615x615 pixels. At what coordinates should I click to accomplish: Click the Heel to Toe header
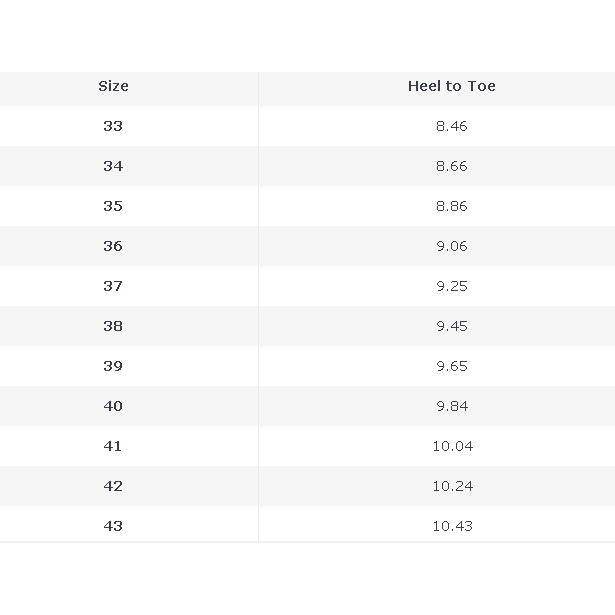451,86
